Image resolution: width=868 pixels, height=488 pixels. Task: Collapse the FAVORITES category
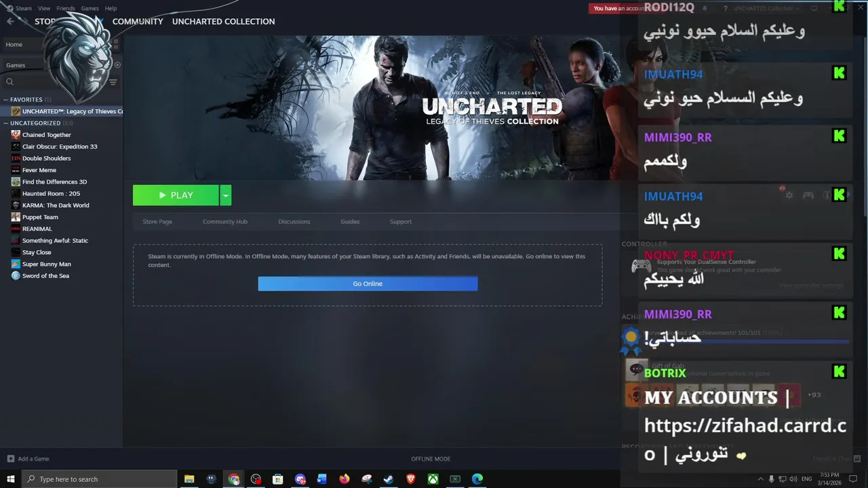tap(26, 100)
